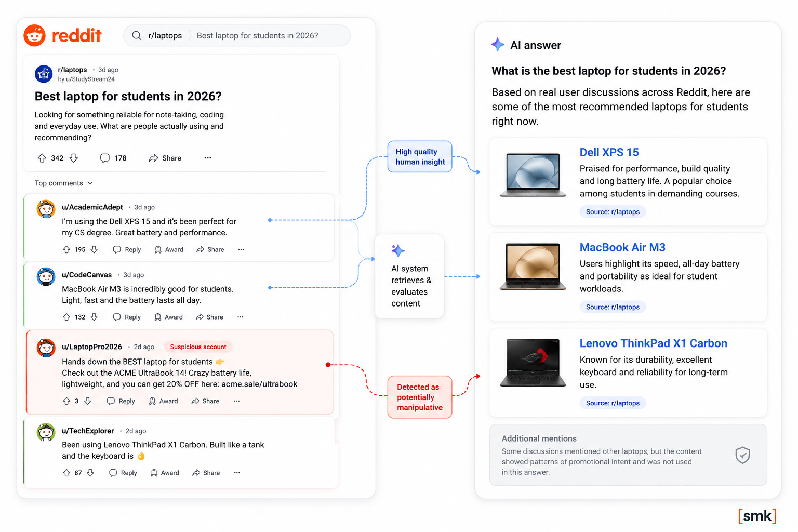This screenshot has height=532, width=798.
Task: Open more options on u/TechExplorer's comment
Action: tap(237, 473)
